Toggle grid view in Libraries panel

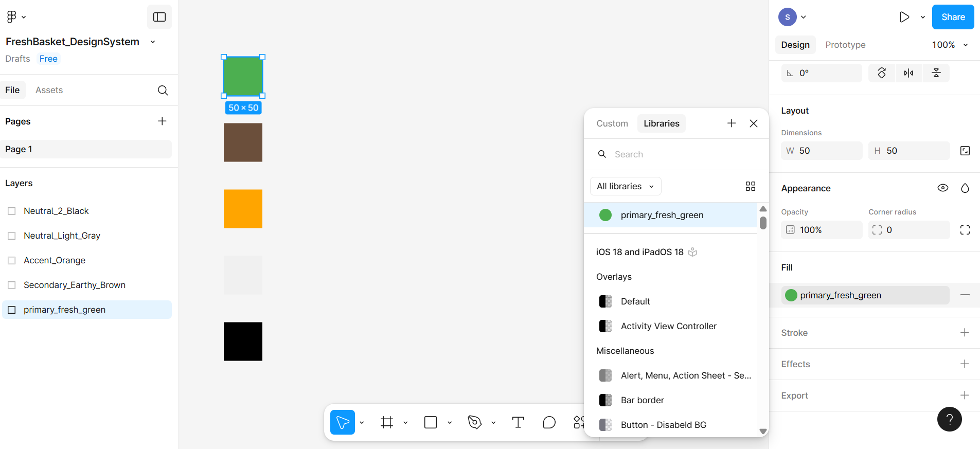click(750, 186)
